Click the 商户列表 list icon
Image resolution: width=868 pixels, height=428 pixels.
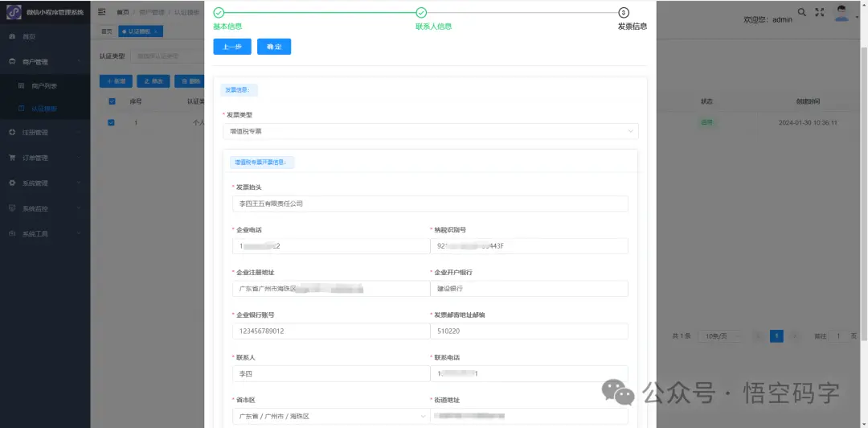[x=21, y=86]
